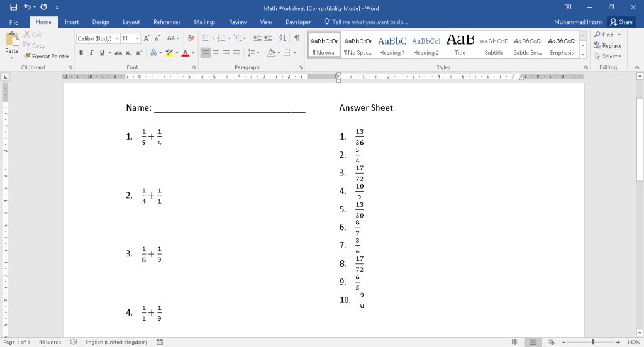Click the Redo/Repeat icon
This screenshot has height=347, width=644.
pos(43,7)
